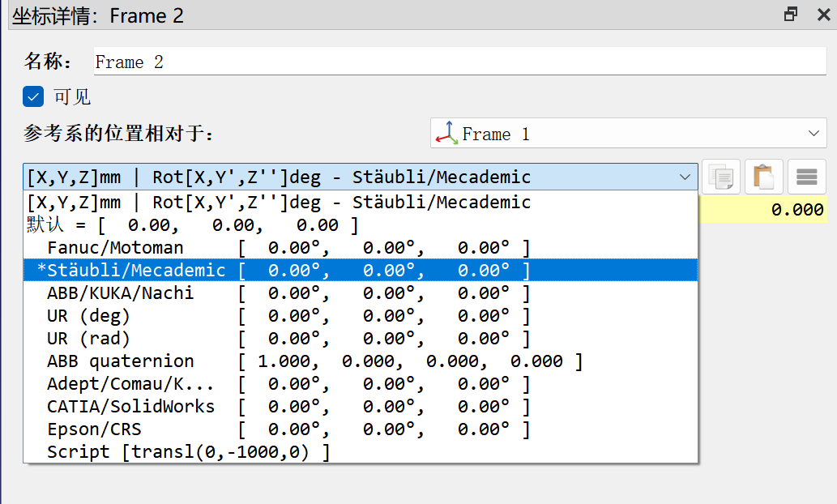Undock the coordinate details panel
This screenshot has width=837, height=504.
click(x=791, y=15)
